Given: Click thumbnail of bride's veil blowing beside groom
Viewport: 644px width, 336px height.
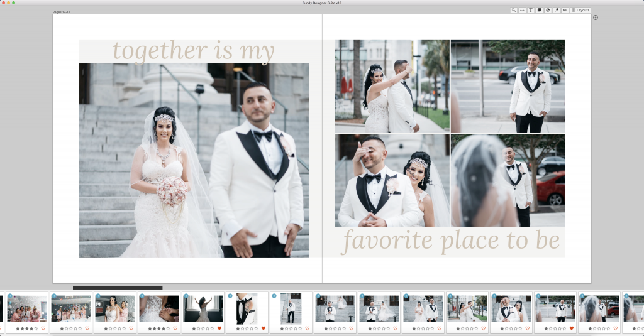Looking at the screenshot, I should pos(379,308).
